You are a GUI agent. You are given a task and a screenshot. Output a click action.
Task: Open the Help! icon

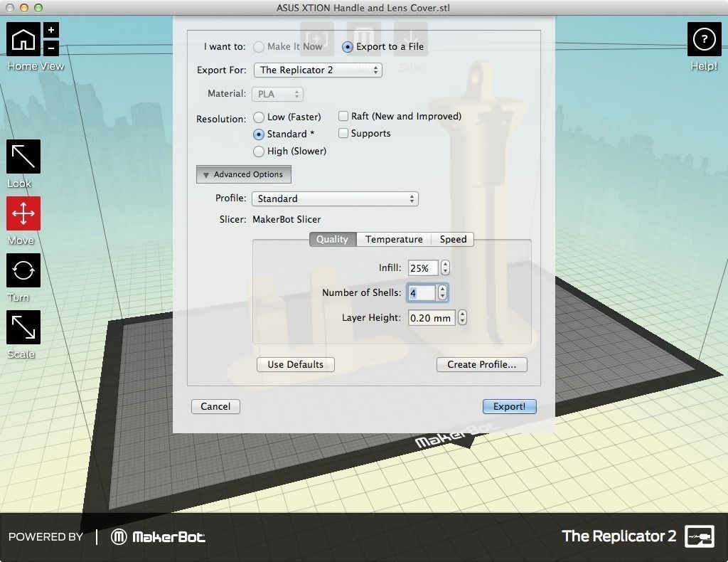pyautogui.click(x=704, y=39)
